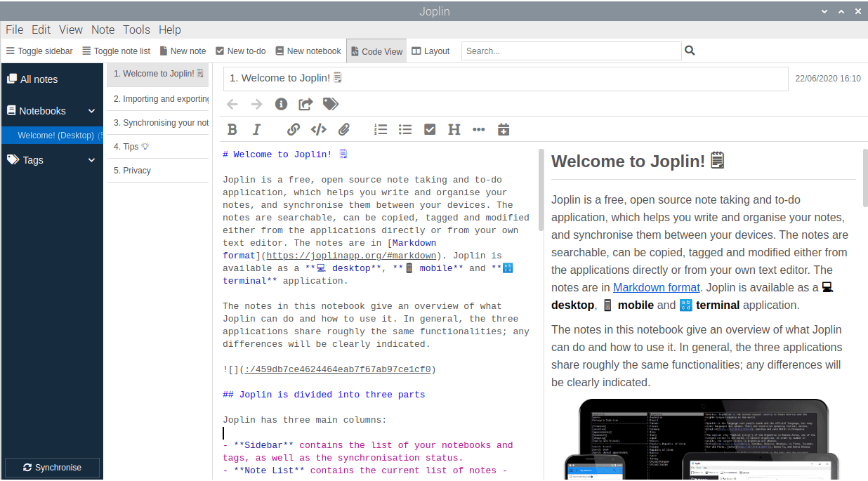Click the markdown editor scrollbar
This screenshot has height=481, width=868.
[541, 190]
